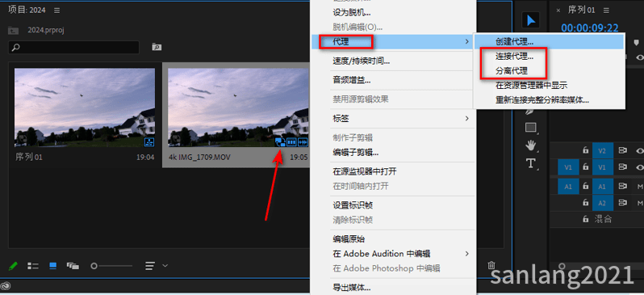Image resolution: width=644 pixels, height=295 pixels.
Task: Toggle A1 source patching button
Action: [568, 187]
